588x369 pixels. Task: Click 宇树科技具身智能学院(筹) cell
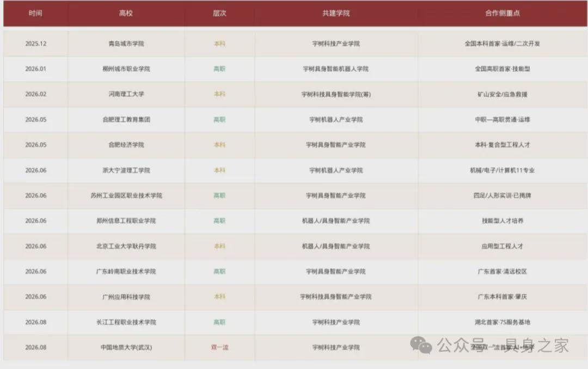coord(336,95)
